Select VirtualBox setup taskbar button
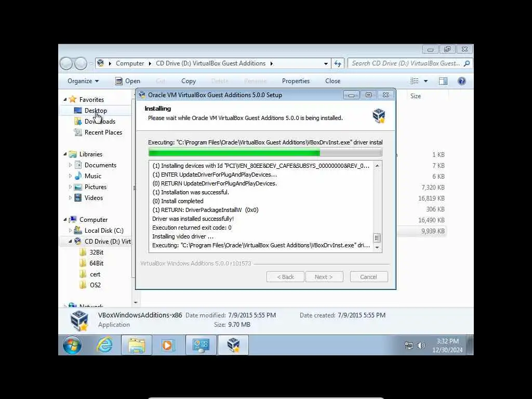 [x=233, y=345]
